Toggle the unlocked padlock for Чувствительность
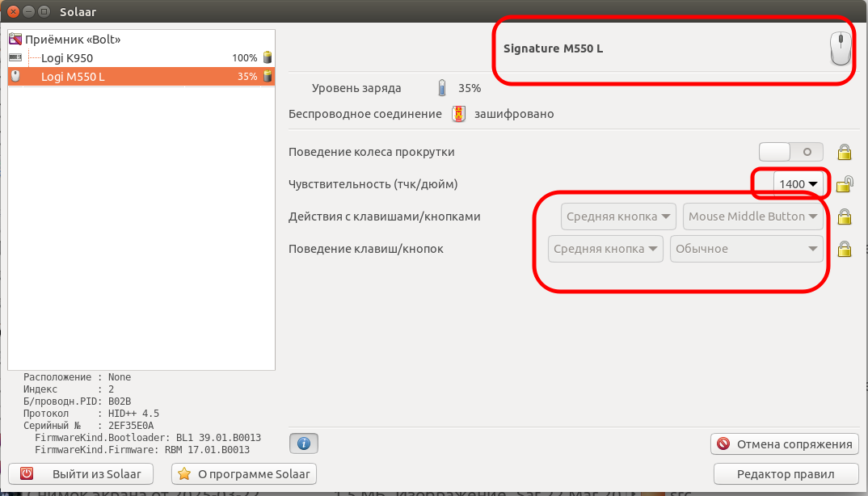The height and width of the screenshot is (496, 868). pos(845,184)
